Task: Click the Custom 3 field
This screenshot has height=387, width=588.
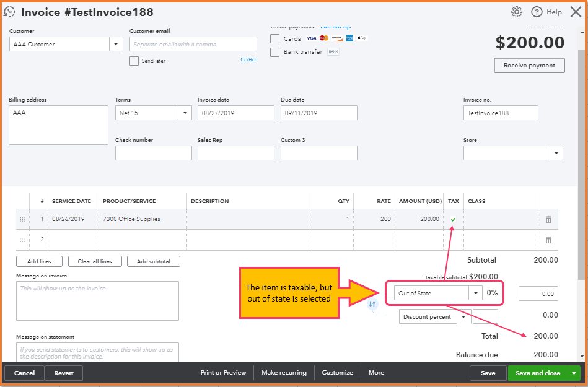Action: pos(318,153)
